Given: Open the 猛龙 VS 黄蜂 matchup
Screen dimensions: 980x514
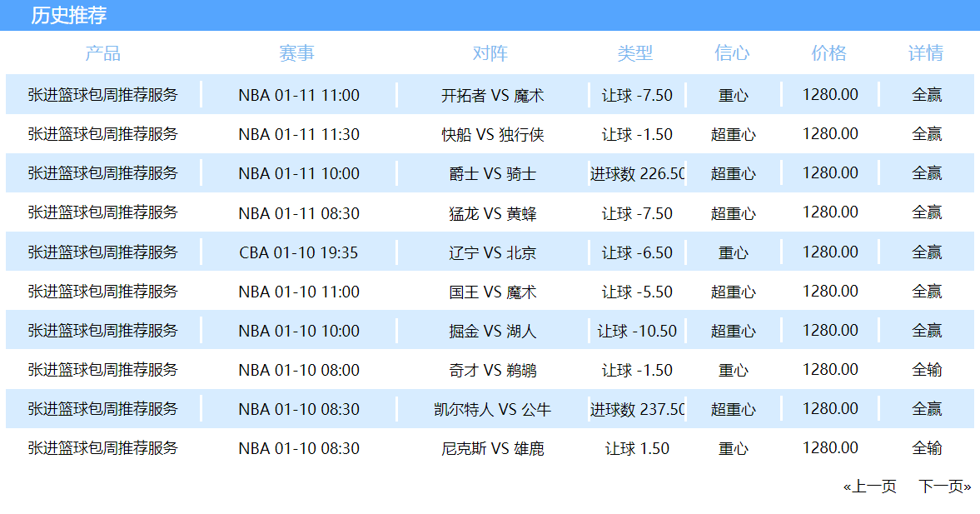Looking at the screenshot, I should point(493,213).
